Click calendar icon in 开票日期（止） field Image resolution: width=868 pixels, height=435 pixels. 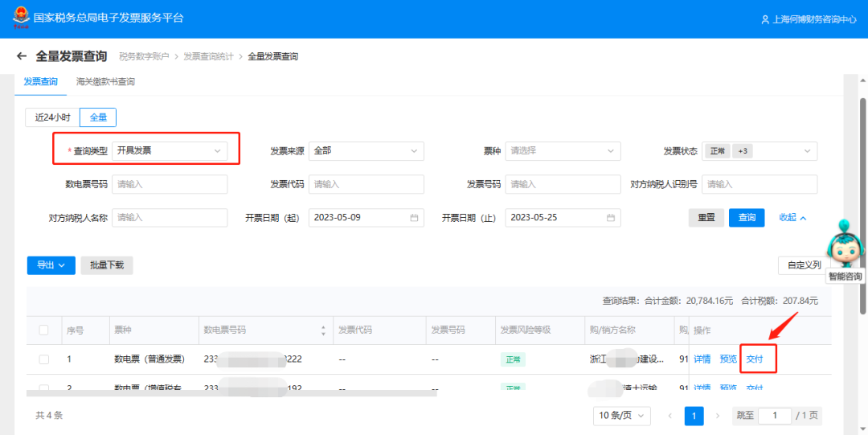[611, 218]
